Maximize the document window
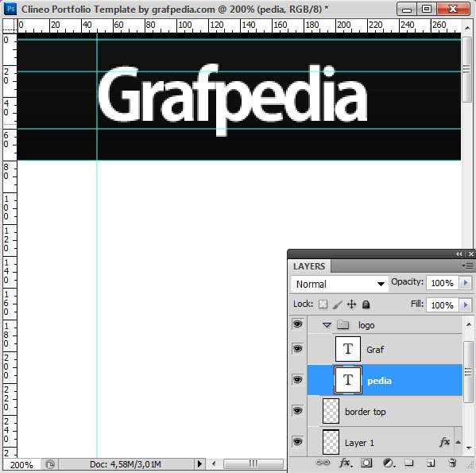The height and width of the screenshot is (473, 476). tap(427, 9)
